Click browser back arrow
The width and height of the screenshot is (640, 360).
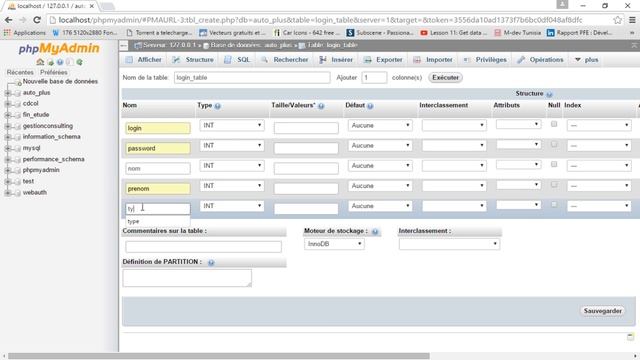click(x=9, y=20)
